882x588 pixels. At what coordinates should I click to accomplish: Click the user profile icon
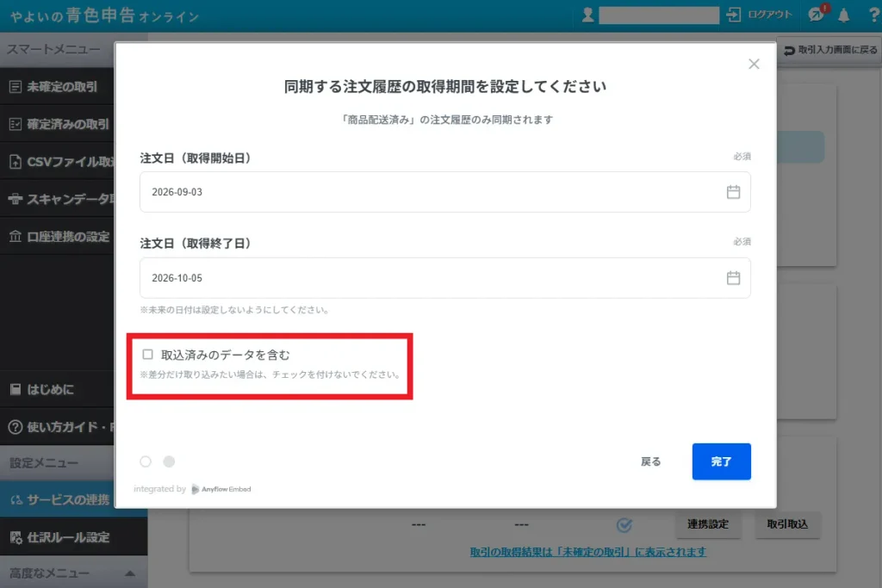(x=587, y=15)
